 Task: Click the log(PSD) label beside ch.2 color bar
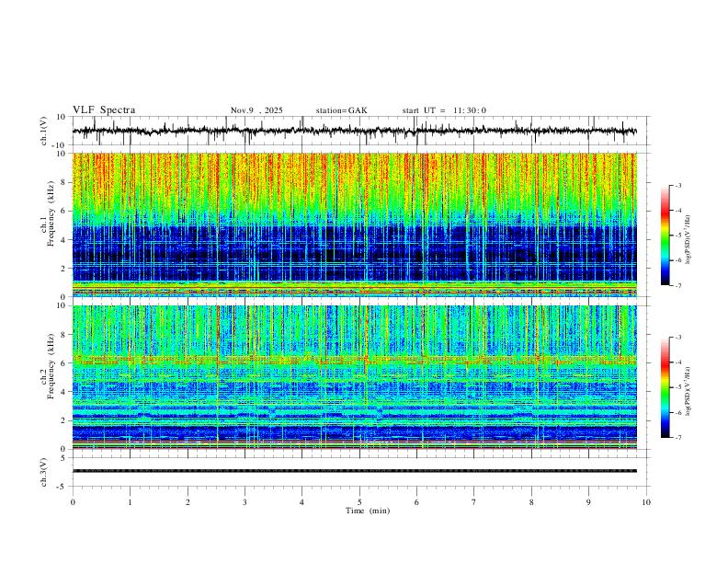click(x=688, y=391)
